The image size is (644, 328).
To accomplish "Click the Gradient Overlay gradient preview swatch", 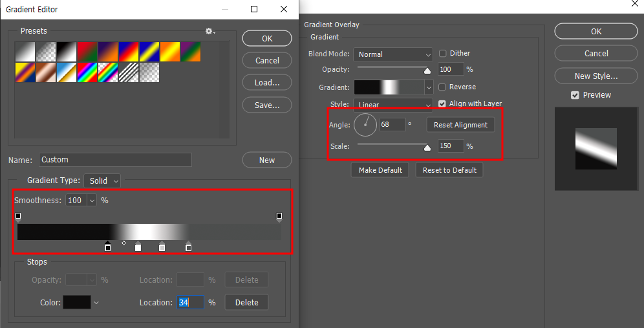I will click(389, 87).
